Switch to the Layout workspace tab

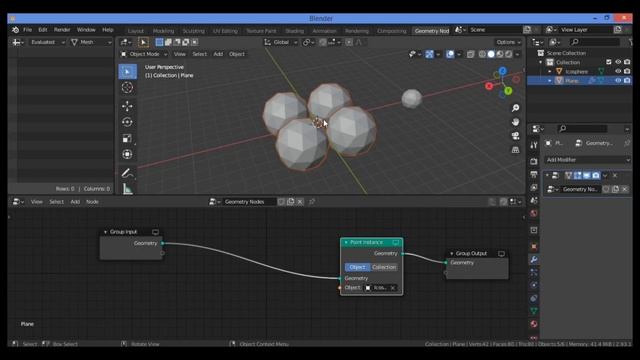point(136,31)
